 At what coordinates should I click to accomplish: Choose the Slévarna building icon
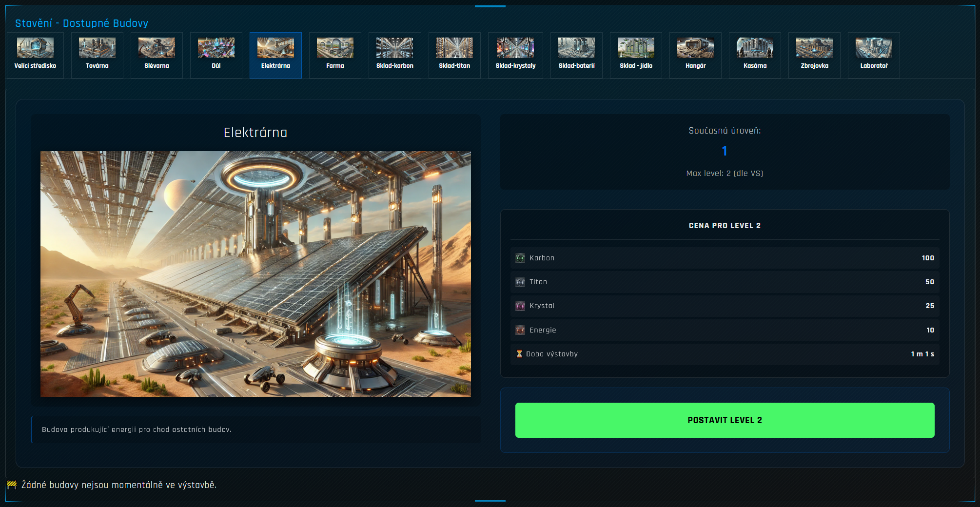[157, 55]
